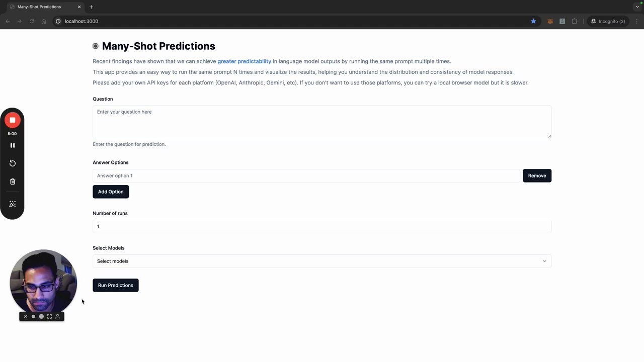This screenshot has height=362, width=644.
Task: Bookmark the page with the star icon
Action: coord(533,21)
